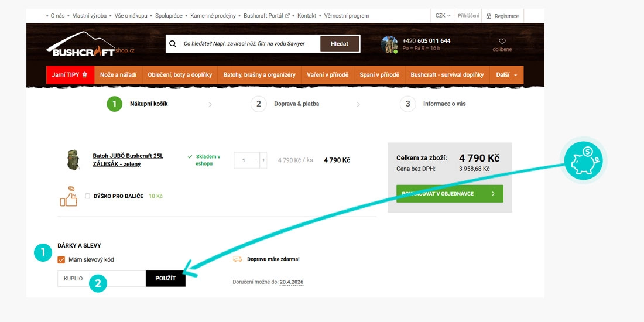
Task: Go to step 2 Doprava & platba
Action: 285,104
